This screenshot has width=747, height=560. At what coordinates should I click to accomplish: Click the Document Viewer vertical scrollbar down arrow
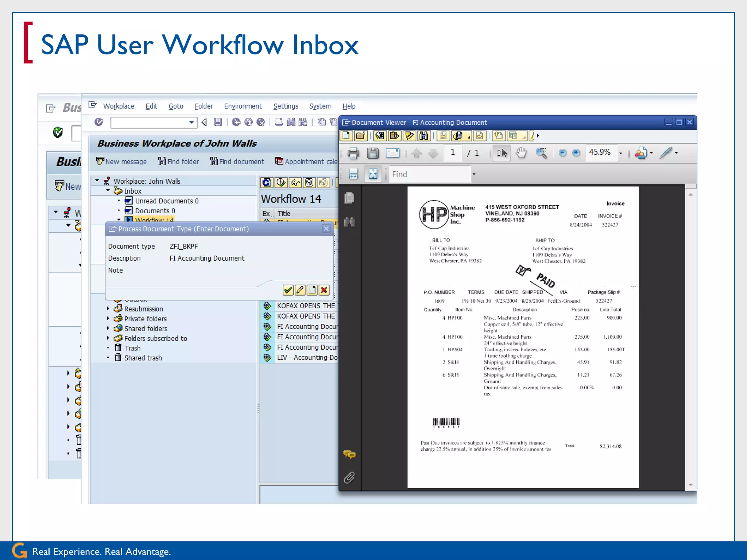(x=691, y=486)
